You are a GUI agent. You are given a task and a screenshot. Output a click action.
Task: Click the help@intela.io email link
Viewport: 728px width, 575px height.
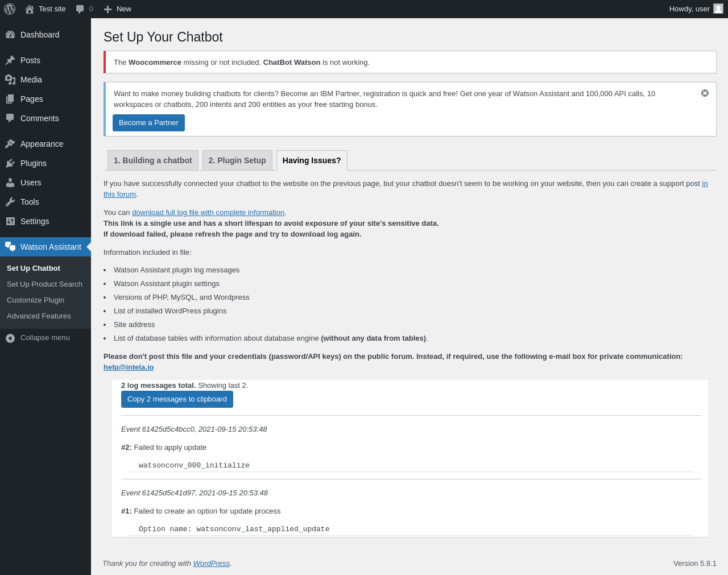pos(129,367)
